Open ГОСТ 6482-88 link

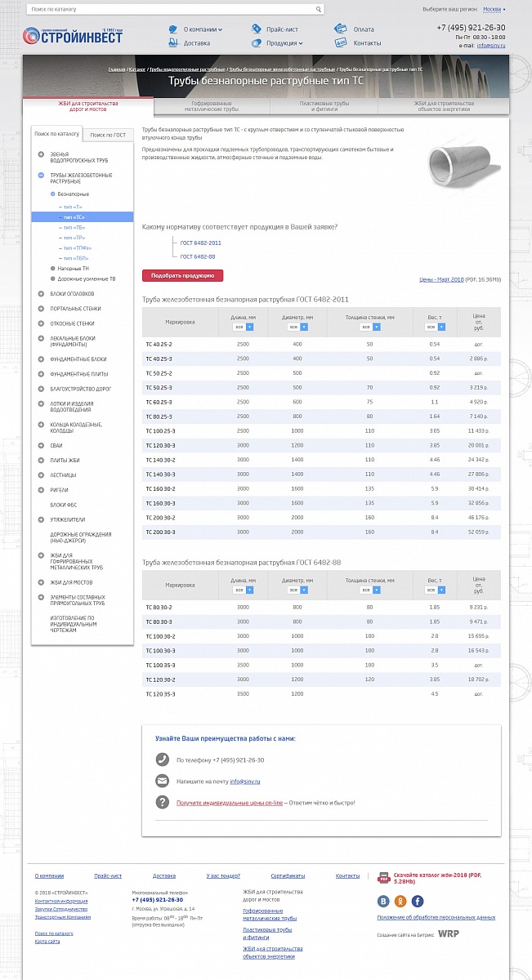(198, 256)
